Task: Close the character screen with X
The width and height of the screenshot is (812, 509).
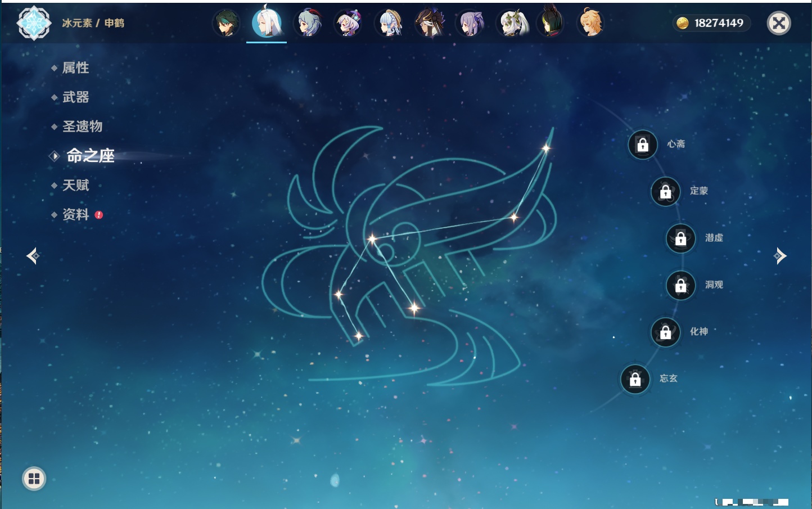Action: pos(779,23)
